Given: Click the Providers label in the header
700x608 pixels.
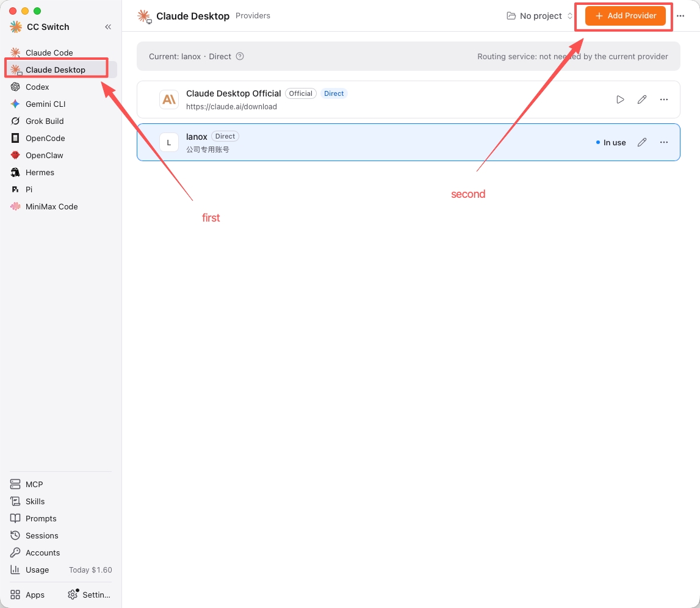Looking at the screenshot, I should point(253,16).
